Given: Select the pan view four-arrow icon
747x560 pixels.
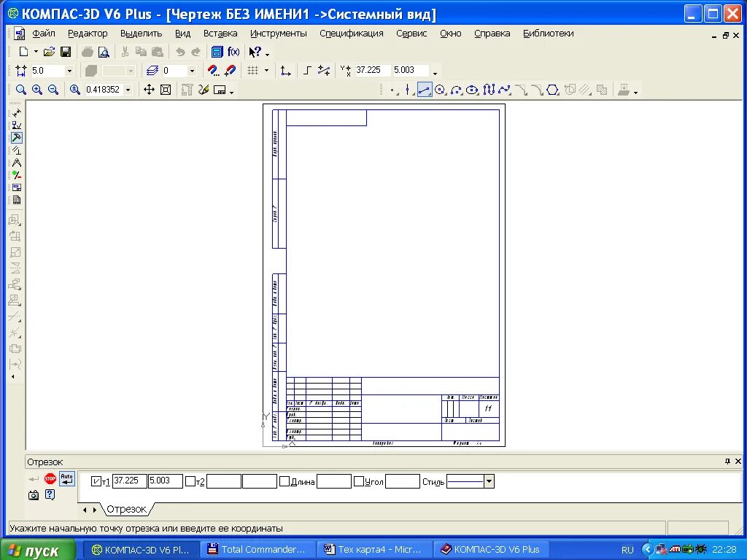Looking at the screenshot, I should [x=149, y=90].
